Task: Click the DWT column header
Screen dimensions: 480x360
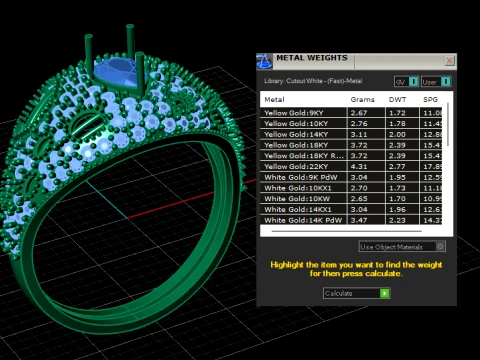Action: click(397, 99)
